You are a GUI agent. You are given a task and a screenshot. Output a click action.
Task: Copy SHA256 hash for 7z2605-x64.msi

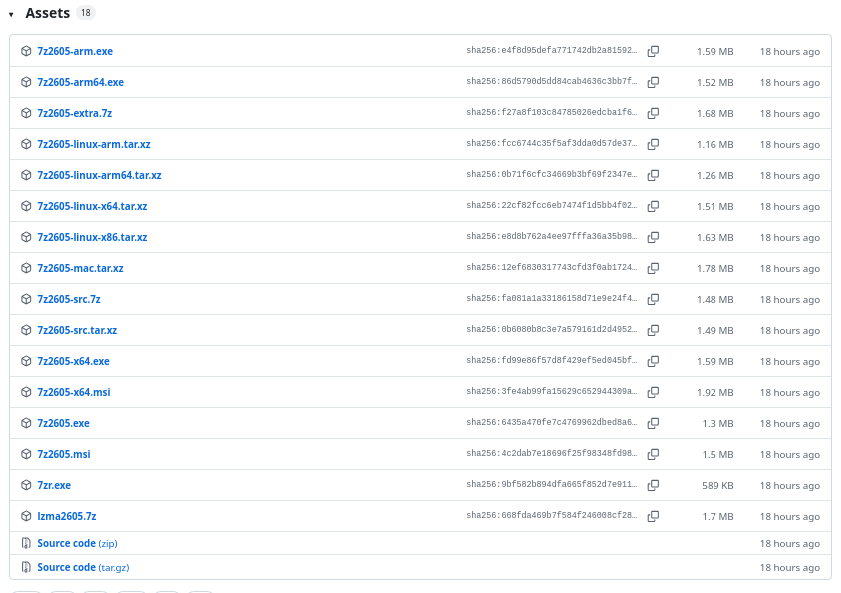tap(653, 393)
